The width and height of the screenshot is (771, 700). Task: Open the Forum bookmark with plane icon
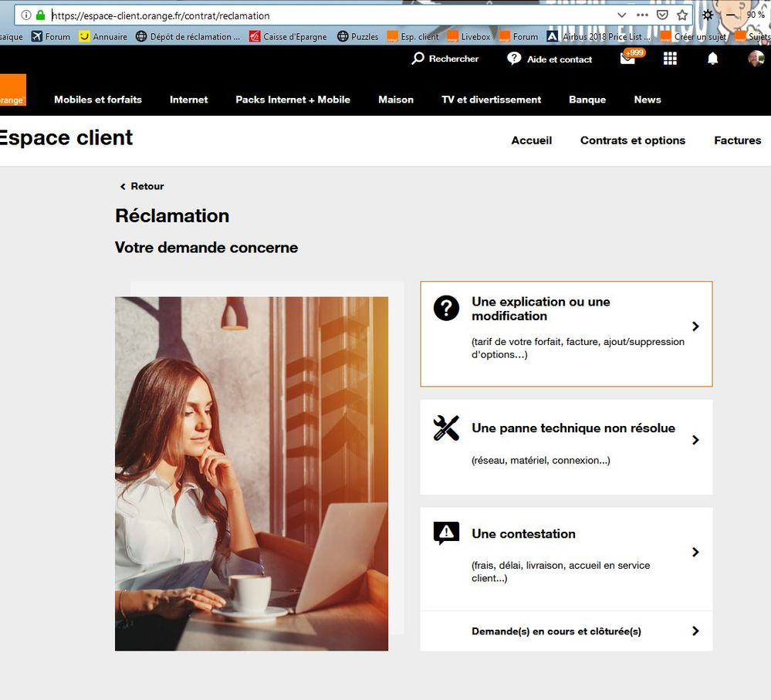click(51, 36)
